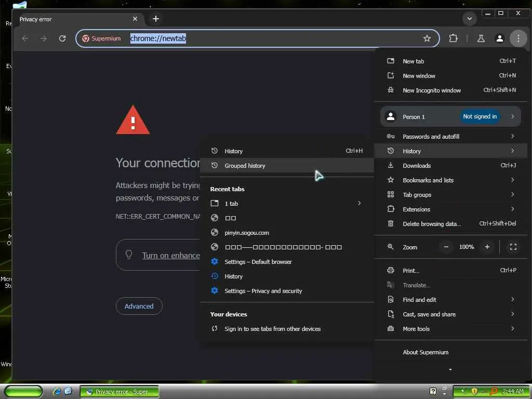
Task: Click Sign in to see tabs from other devices
Action: pos(287,329)
